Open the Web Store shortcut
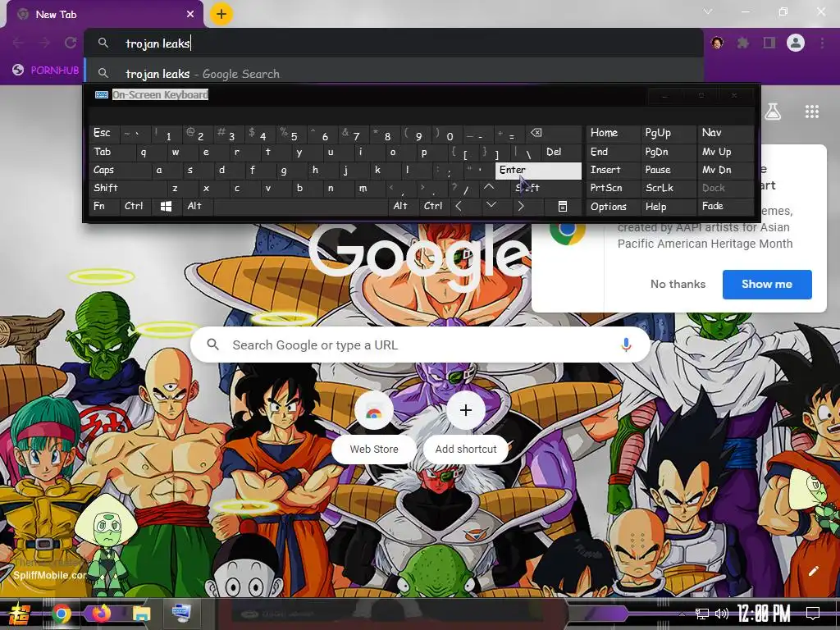The width and height of the screenshot is (840, 630). click(374, 425)
